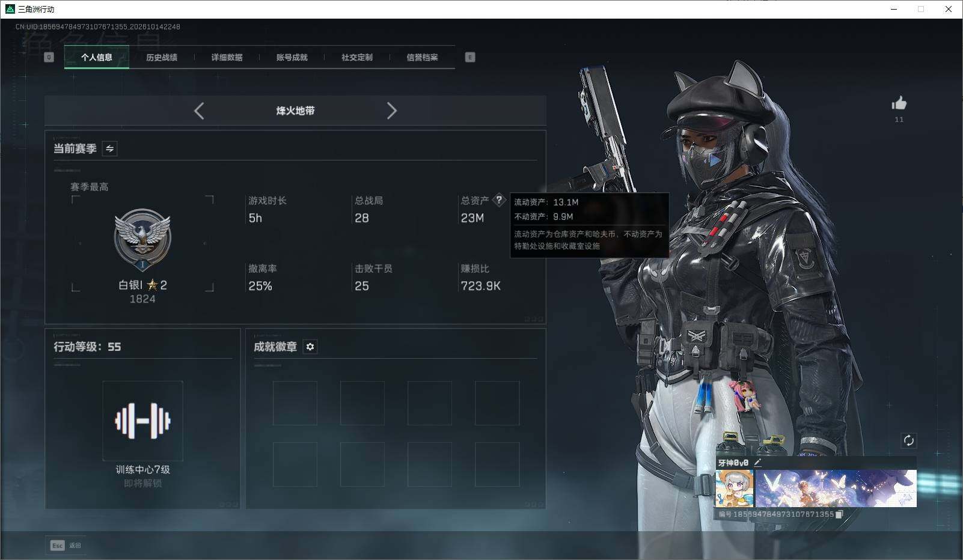Click the 白银I rank badge emblem
This screenshot has width=963, height=560.
[142, 240]
